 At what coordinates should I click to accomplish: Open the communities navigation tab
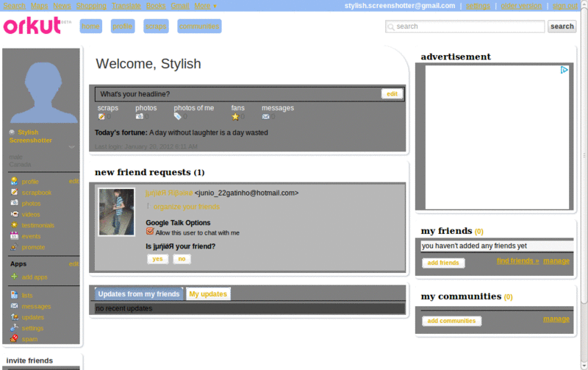point(199,26)
